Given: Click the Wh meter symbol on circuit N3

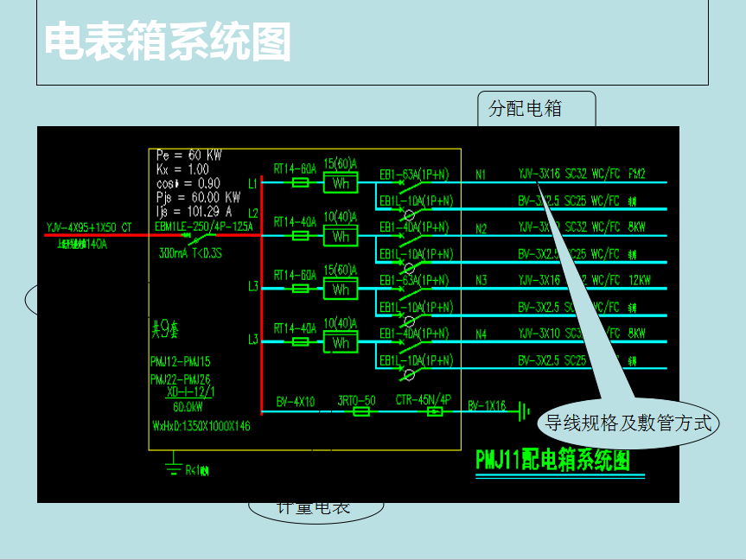Looking at the screenshot, I should click(341, 290).
